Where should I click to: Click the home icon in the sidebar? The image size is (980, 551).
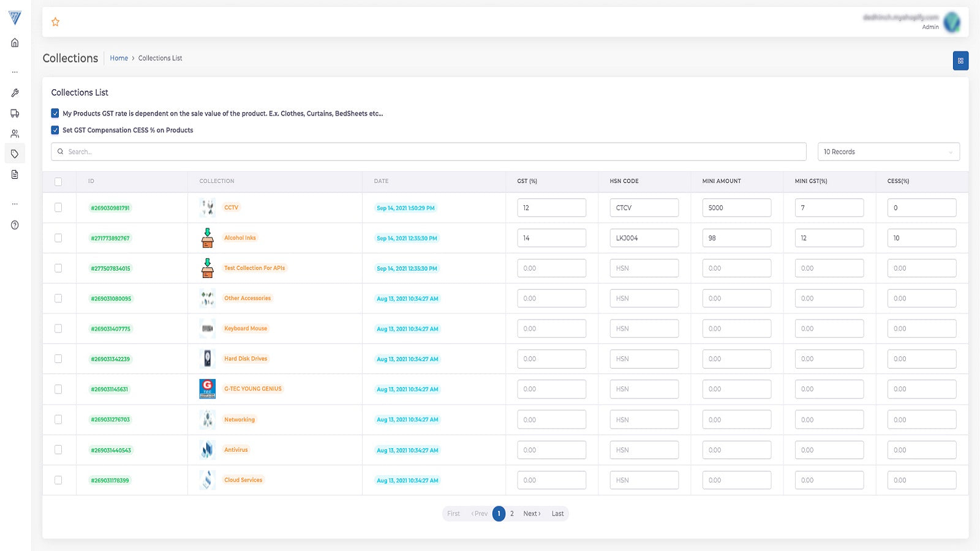[15, 43]
